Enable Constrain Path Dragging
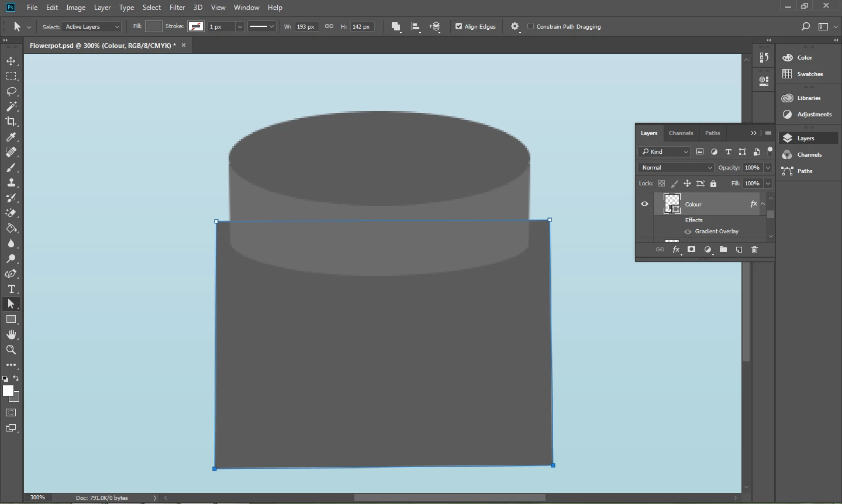Image resolution: width=842 pixels, height=504 pixels. point(531,26)
